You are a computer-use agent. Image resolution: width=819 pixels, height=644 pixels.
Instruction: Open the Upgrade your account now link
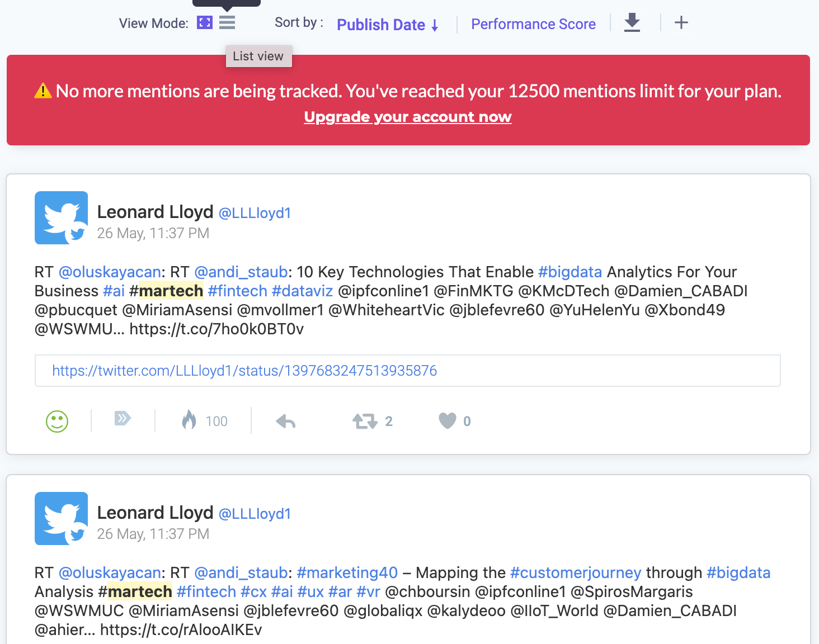click(x=408, y=117)
